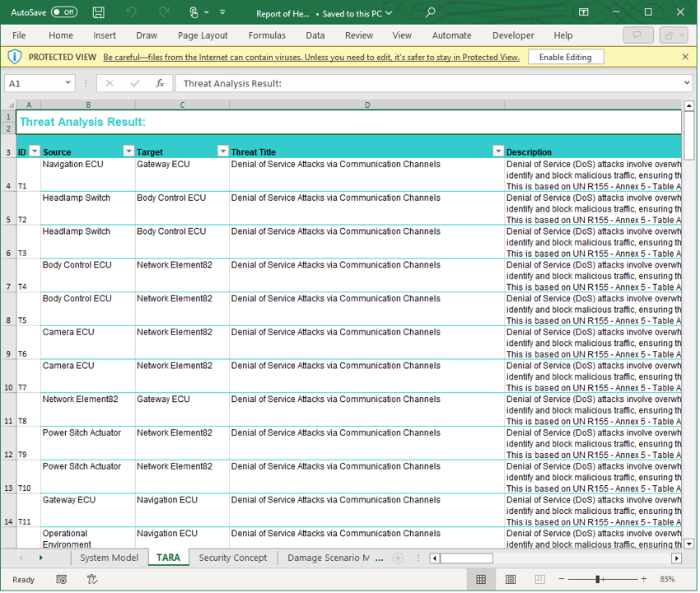Click the Accessibility checker status icon
Image resolution: width=700 pixels, height=593 pixels.
[x=92, y=580]
